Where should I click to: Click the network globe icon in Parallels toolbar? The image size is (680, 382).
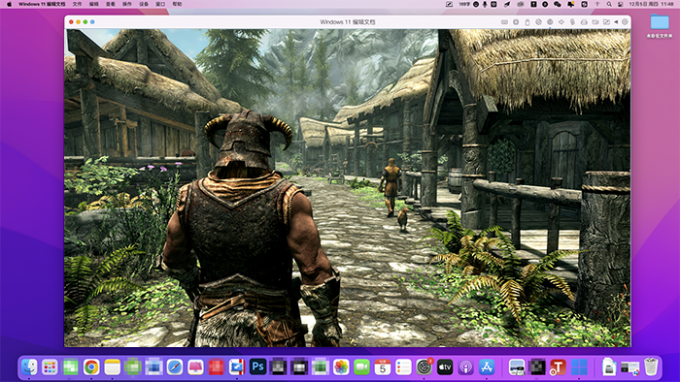tap(550, 22)
